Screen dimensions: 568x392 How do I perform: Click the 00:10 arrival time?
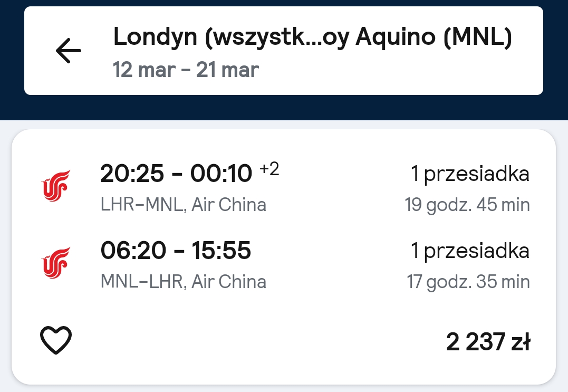pos(221,173)
